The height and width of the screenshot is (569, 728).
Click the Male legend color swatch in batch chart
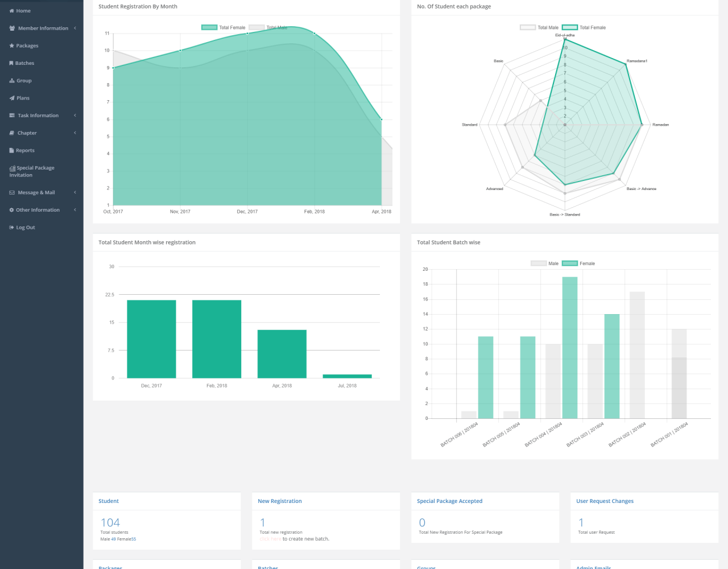pos(538,263)
